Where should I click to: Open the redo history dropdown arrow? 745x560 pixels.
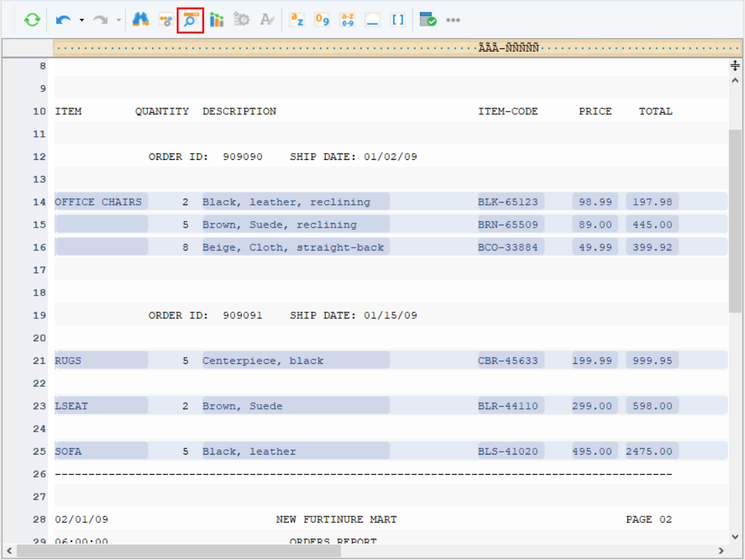click(x=118, y=20)
